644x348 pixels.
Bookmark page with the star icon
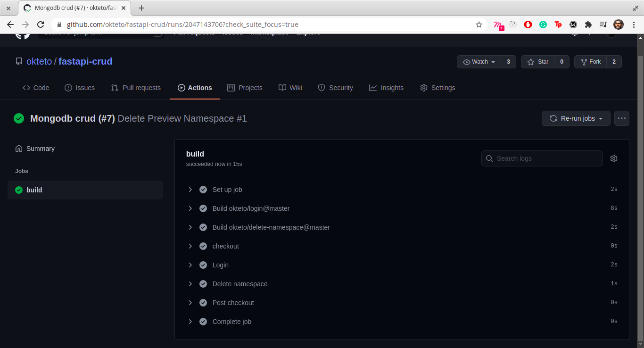(479, 25)
